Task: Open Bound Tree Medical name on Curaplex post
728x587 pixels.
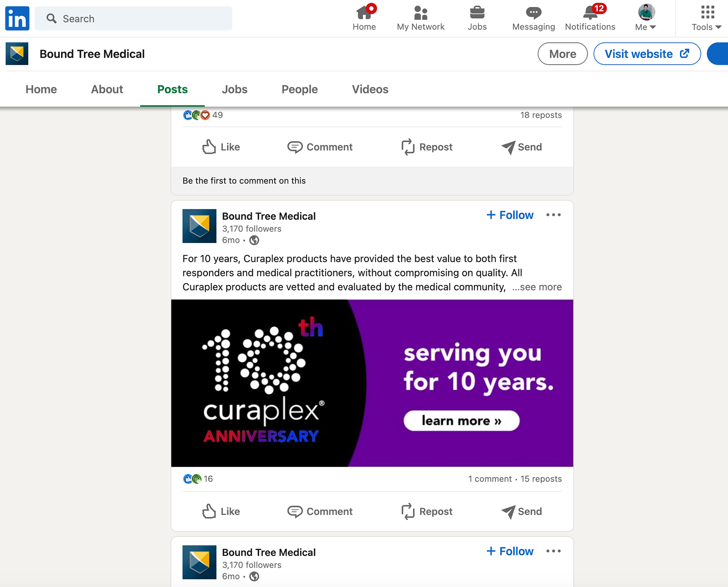Action: [269, 216]
